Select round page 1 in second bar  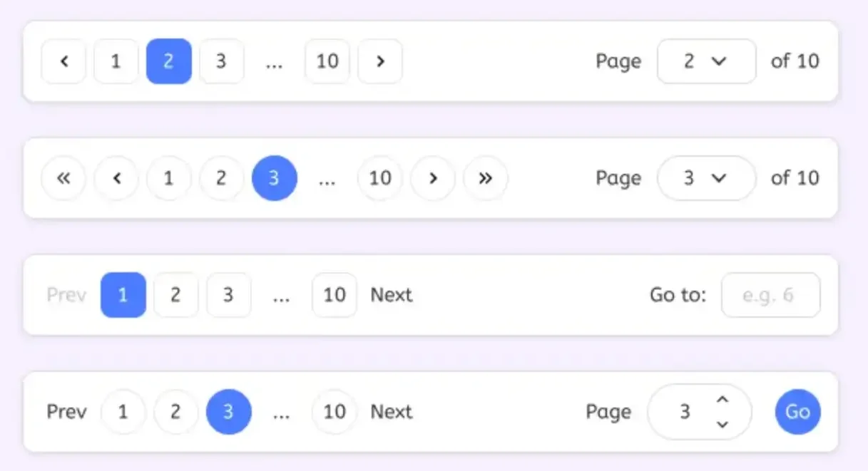tap(169, 178)
